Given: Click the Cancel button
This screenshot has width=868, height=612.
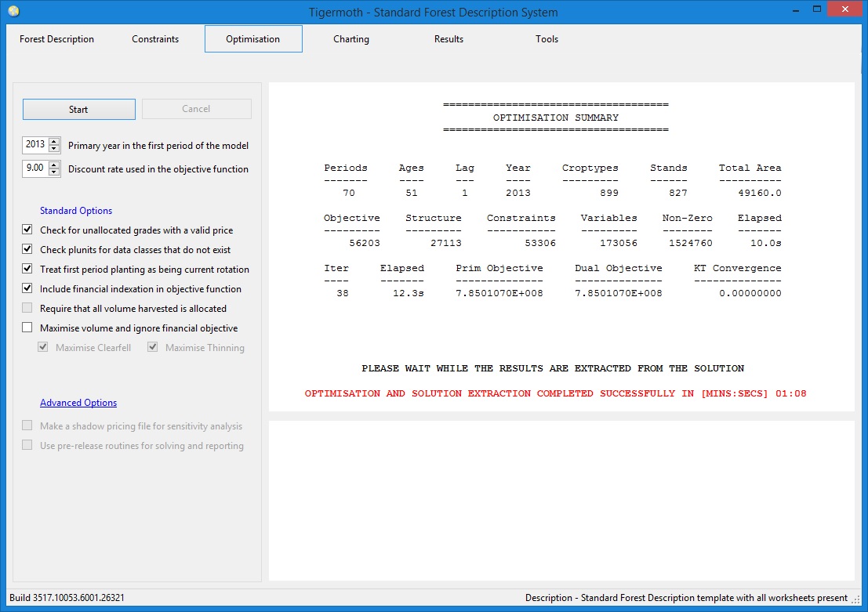Looking at the screenshot, I should coord(197,109).
